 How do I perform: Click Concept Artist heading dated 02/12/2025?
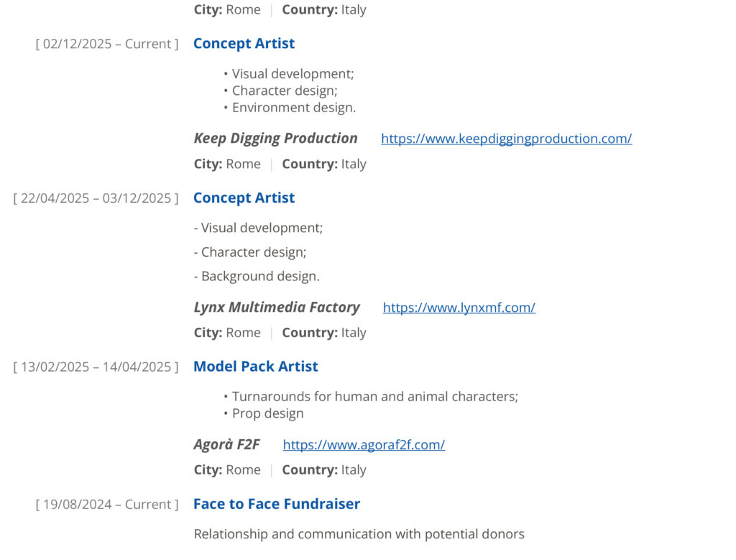(244, 44)
